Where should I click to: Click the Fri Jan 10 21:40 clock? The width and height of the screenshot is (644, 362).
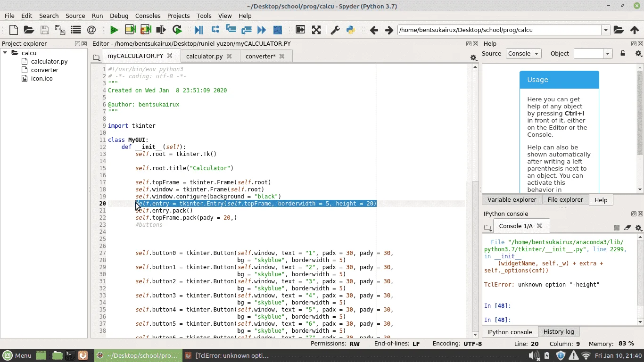point(618,355)
